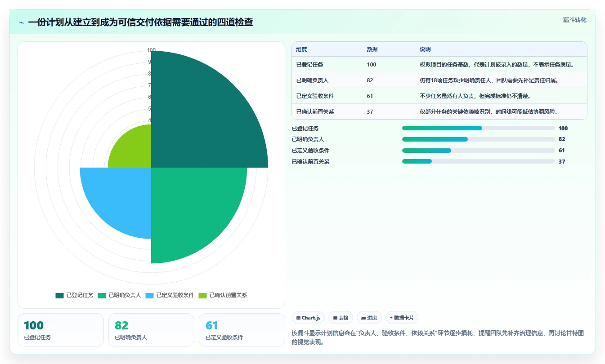Image resolution: width=605 pixels, height=364 pixels.
Task: Click 已确认前置关系 progress bar
Action: pos(479,161)
